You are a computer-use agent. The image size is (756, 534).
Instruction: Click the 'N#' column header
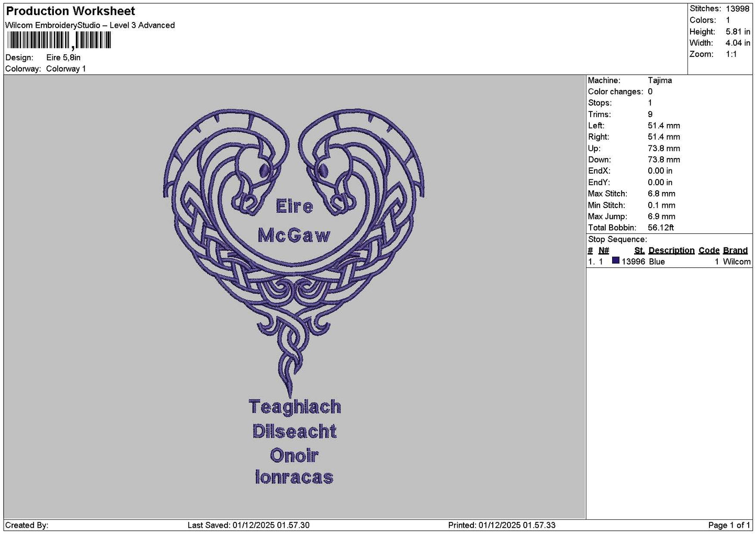click(604, 251)
